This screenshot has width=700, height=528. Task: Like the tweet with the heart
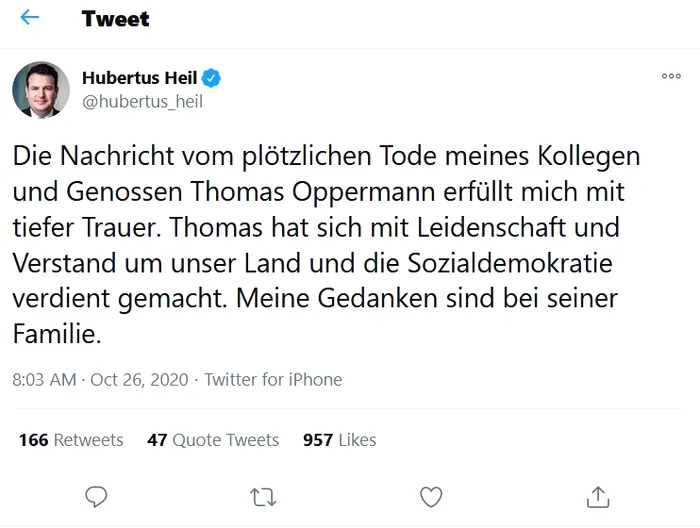click(431, 495)
